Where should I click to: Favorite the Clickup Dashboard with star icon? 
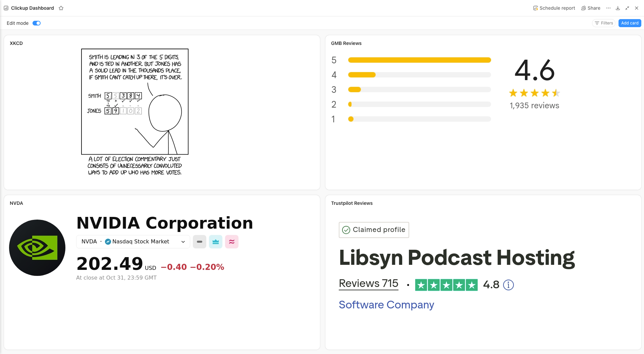click(x=61, y=8)
